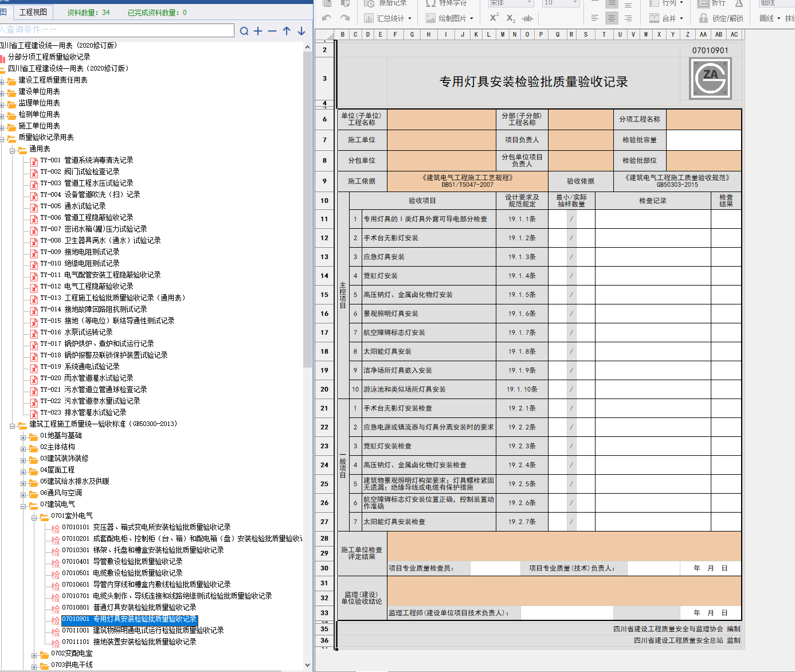Click the 资料数量：34 counter
The height and width of the screenshot is (672, 795).
pyautogui.click(x=88, y=12)
